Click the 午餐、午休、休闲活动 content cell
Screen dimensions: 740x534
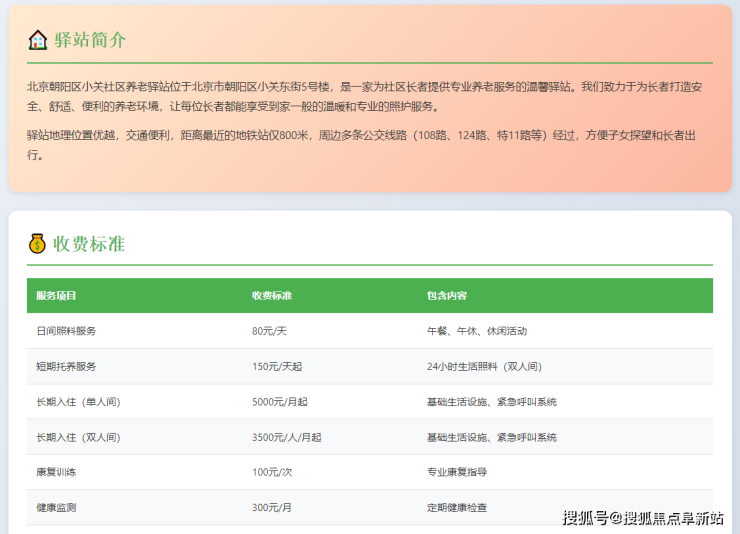[476, 331]
